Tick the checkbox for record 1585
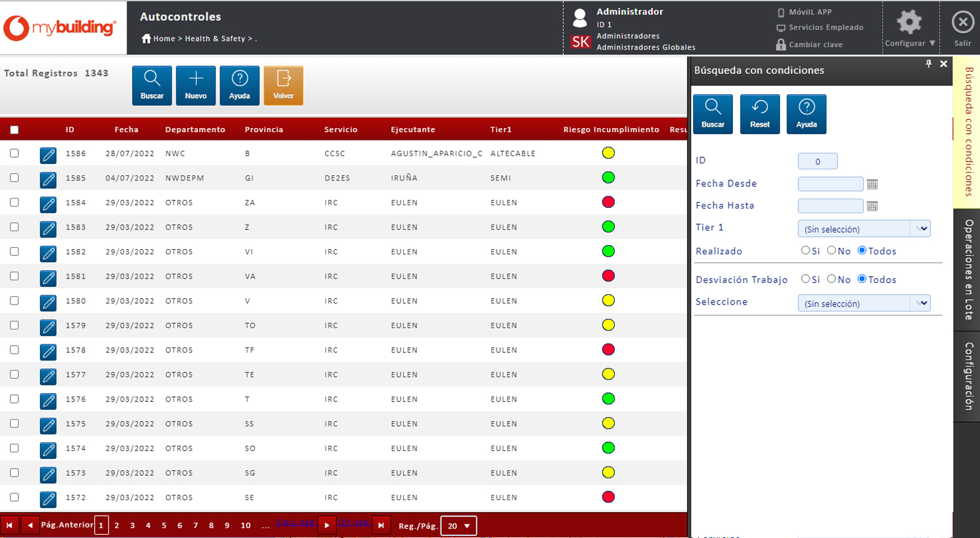 (x=14, y=178)
